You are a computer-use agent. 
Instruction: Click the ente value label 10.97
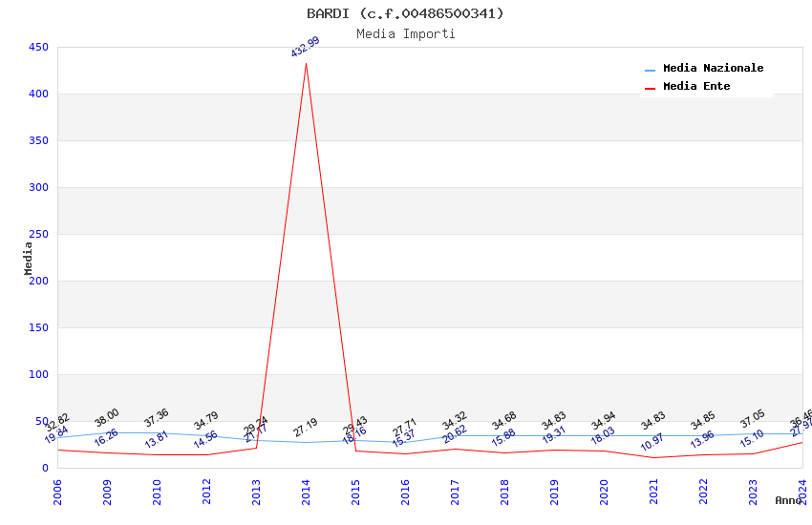pos(652,442)
